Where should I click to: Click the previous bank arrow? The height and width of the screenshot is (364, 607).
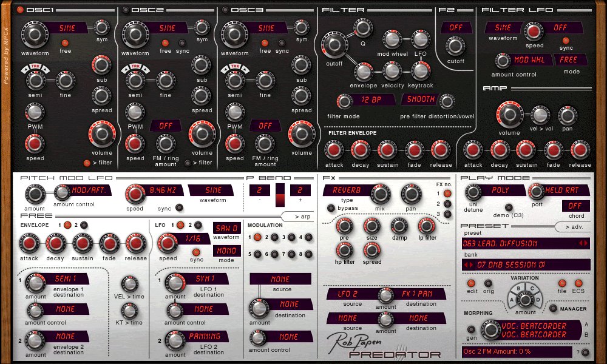[466, 265]
